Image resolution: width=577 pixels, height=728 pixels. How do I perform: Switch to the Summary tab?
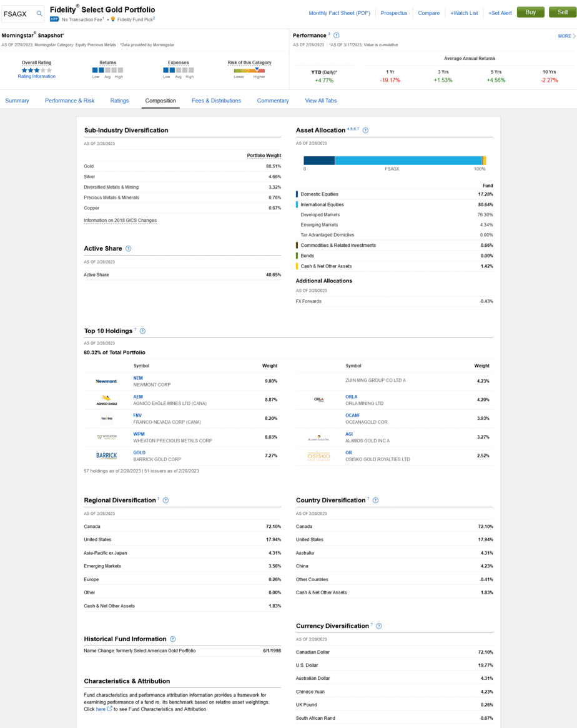[x=17, y=101]
